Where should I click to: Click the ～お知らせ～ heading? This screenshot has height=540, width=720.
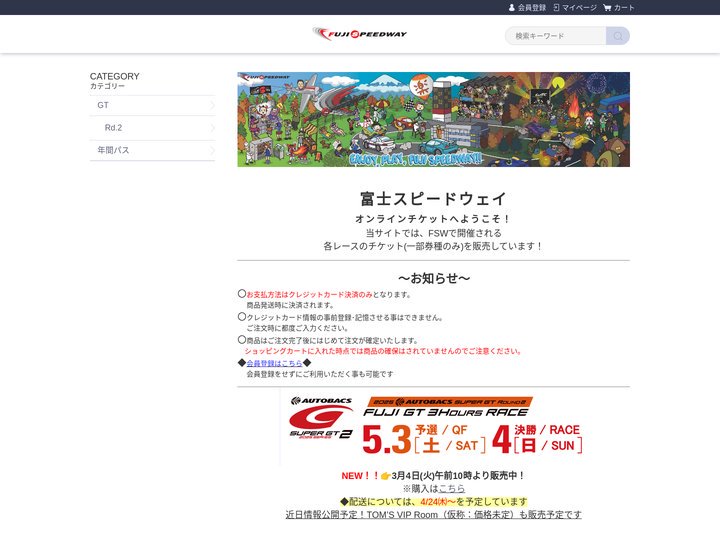(x=433, y=278)
